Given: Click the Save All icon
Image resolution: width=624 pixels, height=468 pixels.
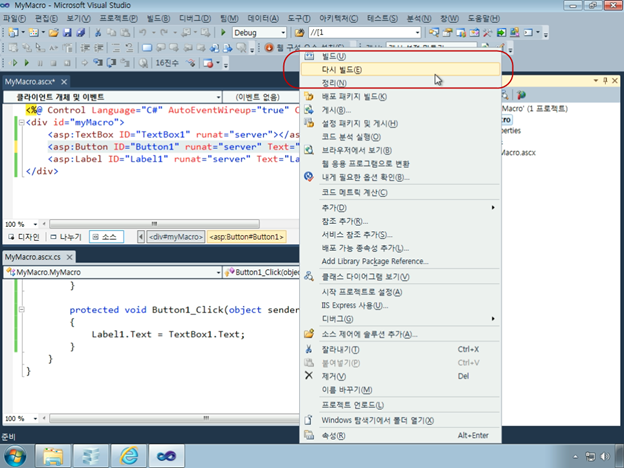Looking at the screenshot, I should (x=81, y=32).
